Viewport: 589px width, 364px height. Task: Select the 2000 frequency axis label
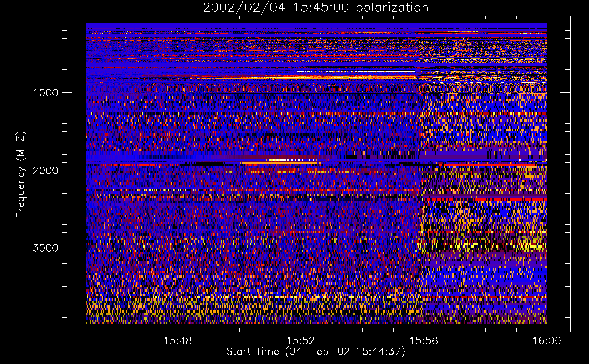[46, 170]
